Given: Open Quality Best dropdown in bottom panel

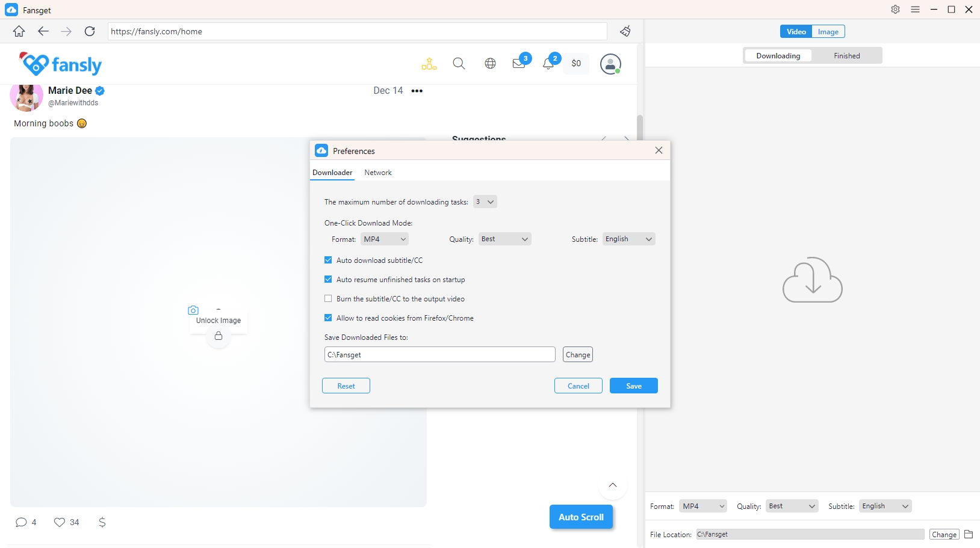Looking at the screenshot, I should point(792,506).
